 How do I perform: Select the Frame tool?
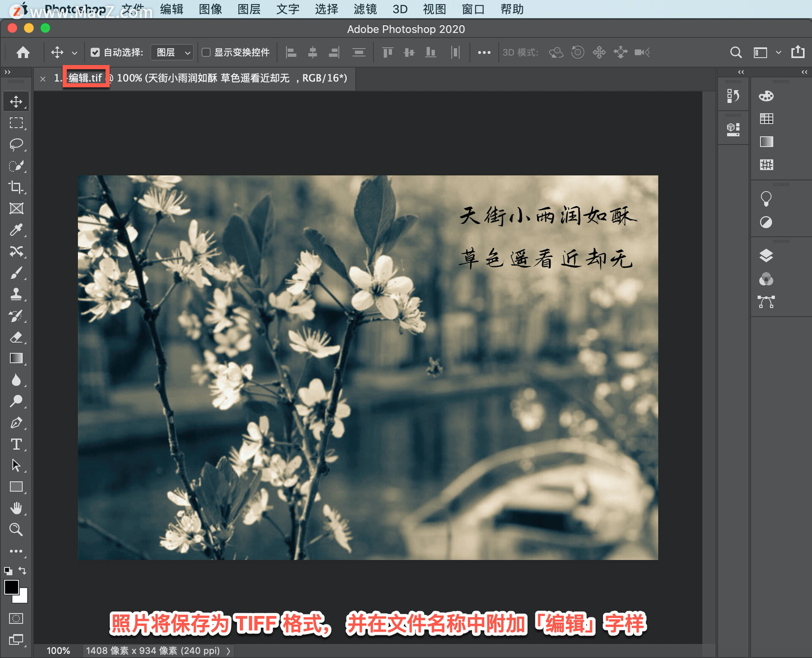pyautogui.click(x=16, y=208)
